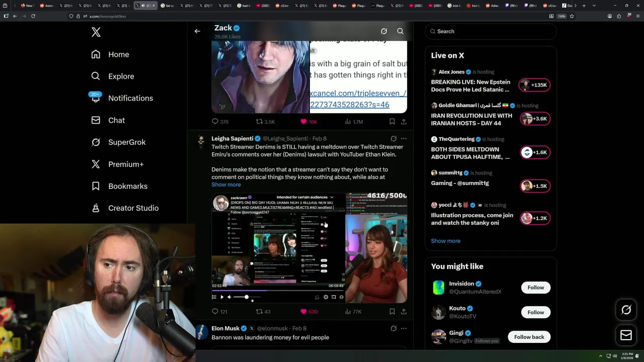Open Elon Musk profile name
644x362 pixels.
(225, 328)
